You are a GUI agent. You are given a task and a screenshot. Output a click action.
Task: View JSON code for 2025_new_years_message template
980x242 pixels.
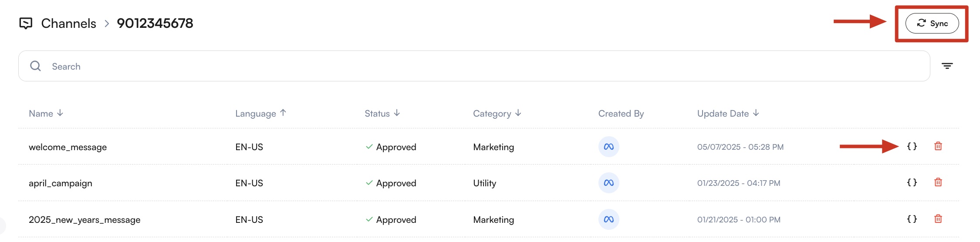coord(912,219)
